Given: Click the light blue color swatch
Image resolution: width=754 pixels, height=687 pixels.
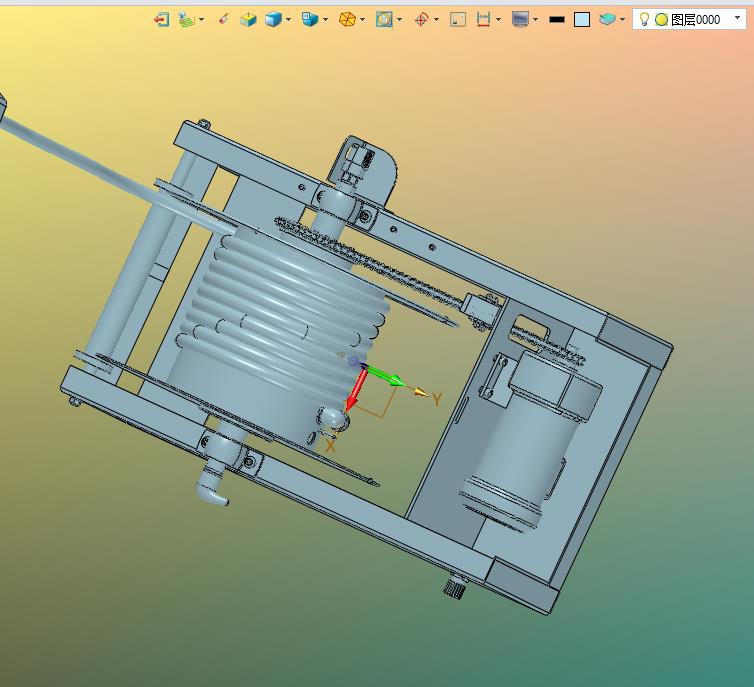Looking at the screenshot, I should click(582, 20).
